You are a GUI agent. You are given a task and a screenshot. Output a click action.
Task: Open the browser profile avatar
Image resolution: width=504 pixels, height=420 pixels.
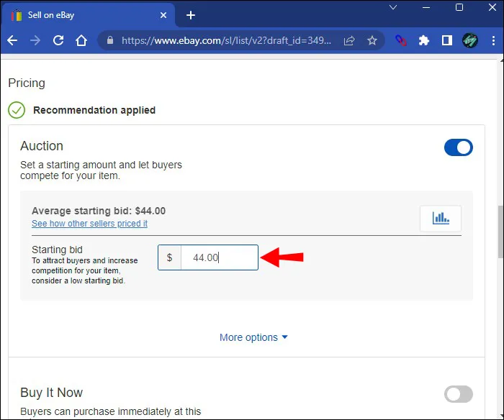(470, 40)
